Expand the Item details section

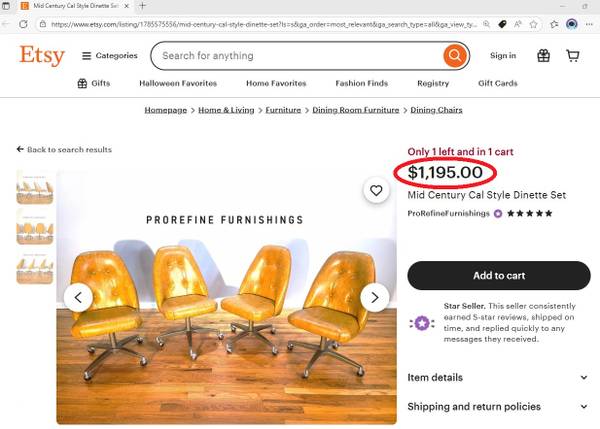pyautogui.click(x=498, y=377)
